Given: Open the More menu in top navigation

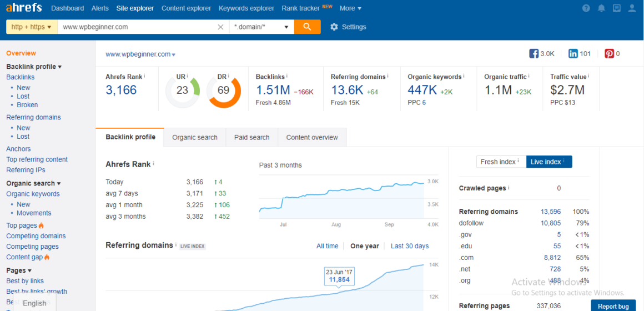Looking at the screenshot, I should click(350, 8).
